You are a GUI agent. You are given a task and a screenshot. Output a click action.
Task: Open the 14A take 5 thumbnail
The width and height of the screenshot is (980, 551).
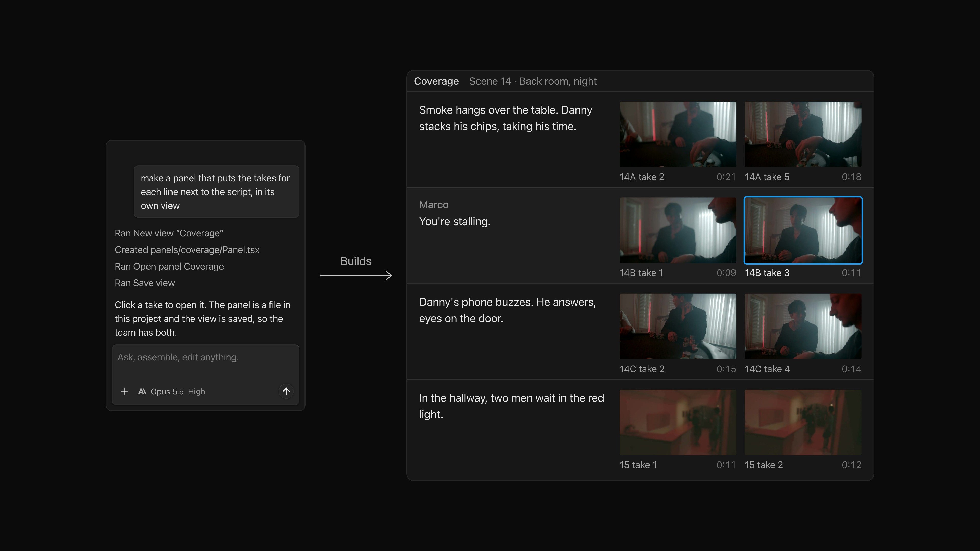point(803,134)
